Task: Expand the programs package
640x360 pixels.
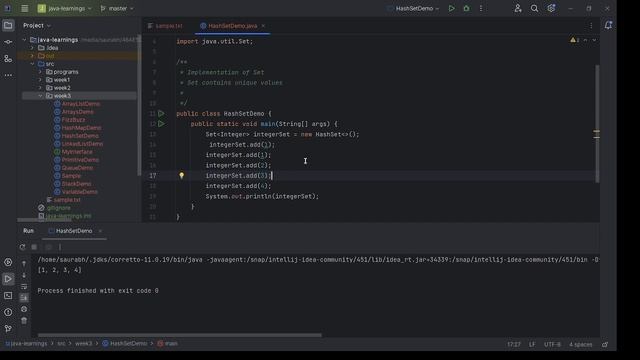Action: tap(40, 72)
